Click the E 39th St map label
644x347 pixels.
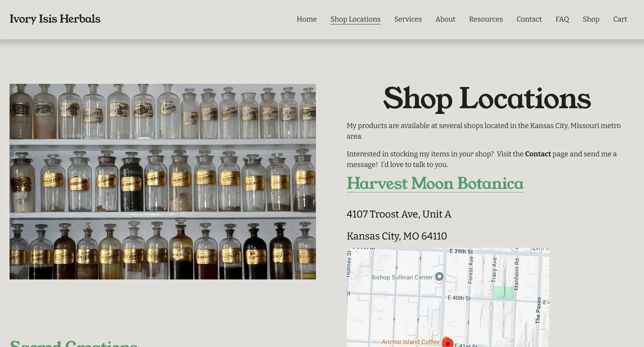coord(461,251)
